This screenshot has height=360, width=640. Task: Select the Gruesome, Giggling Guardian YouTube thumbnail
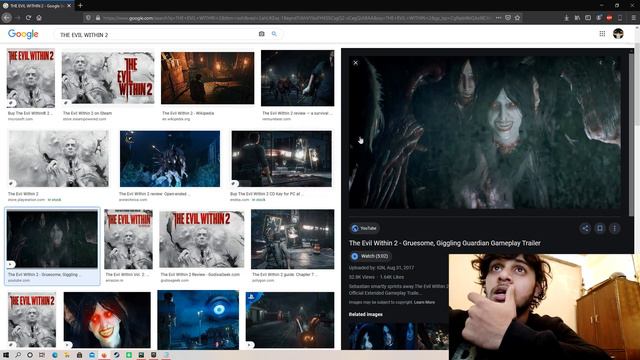point(52,239)
